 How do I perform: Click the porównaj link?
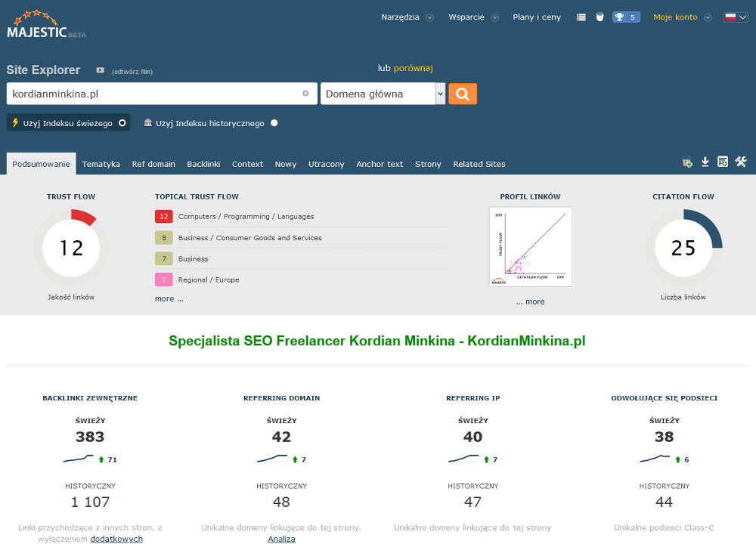(413, 68)
